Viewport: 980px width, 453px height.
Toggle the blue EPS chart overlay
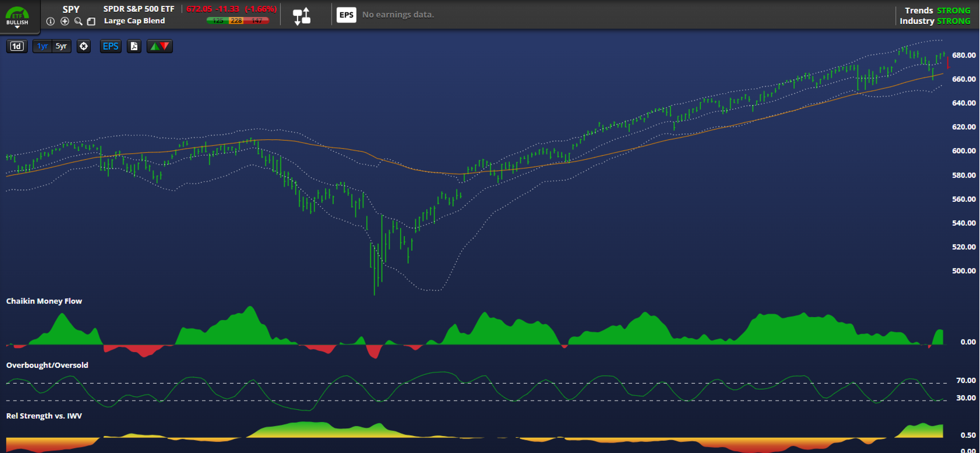(110, 46)
